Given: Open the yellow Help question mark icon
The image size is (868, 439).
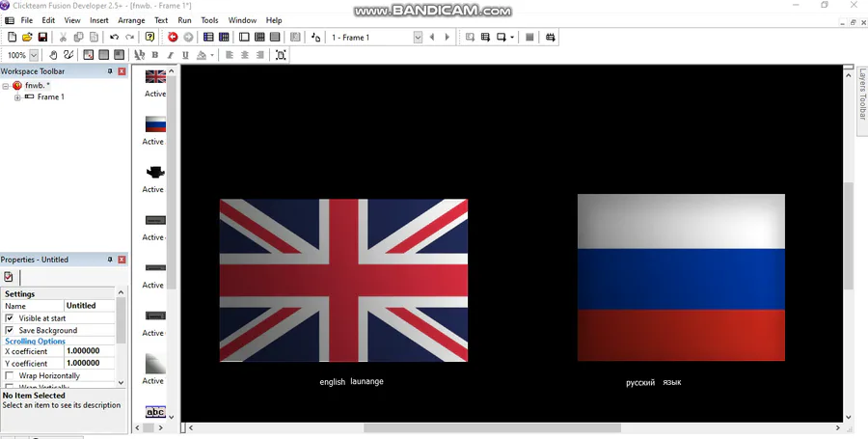Looking at the screenshot, I should pos(149,37).
